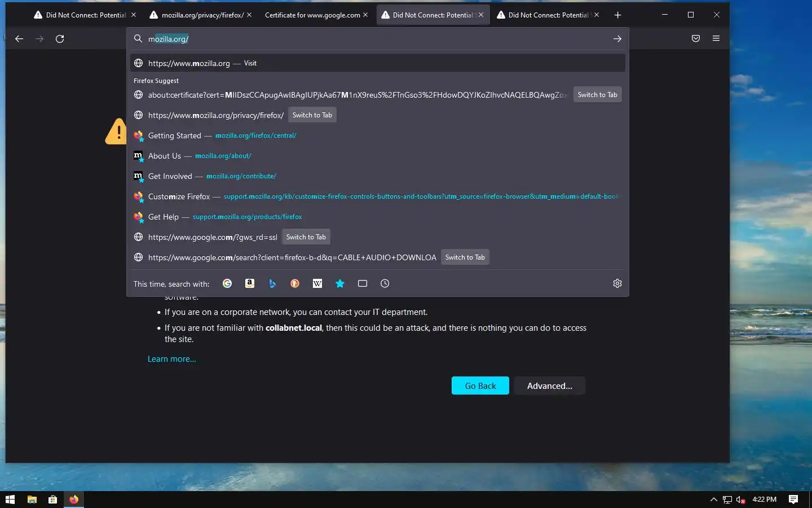Close the mozilla.org/privacy/firefox/ tab

pos(249,15)
